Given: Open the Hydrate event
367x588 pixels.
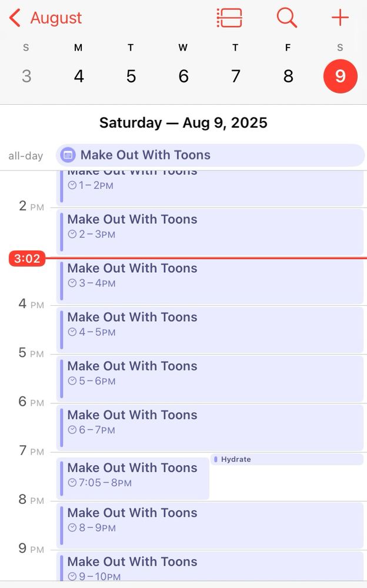Looking at the screenshot, I should tap(286, 459).
